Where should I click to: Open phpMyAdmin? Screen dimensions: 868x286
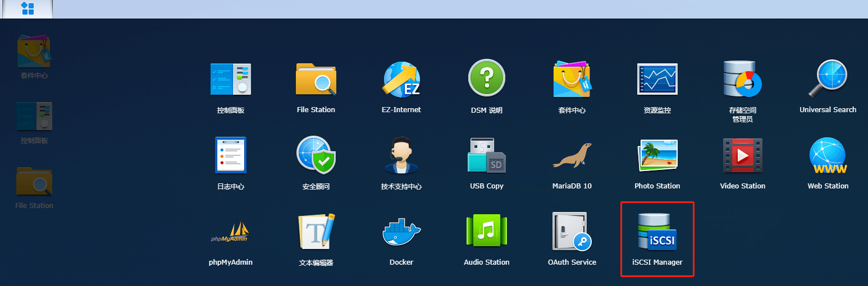230,232
